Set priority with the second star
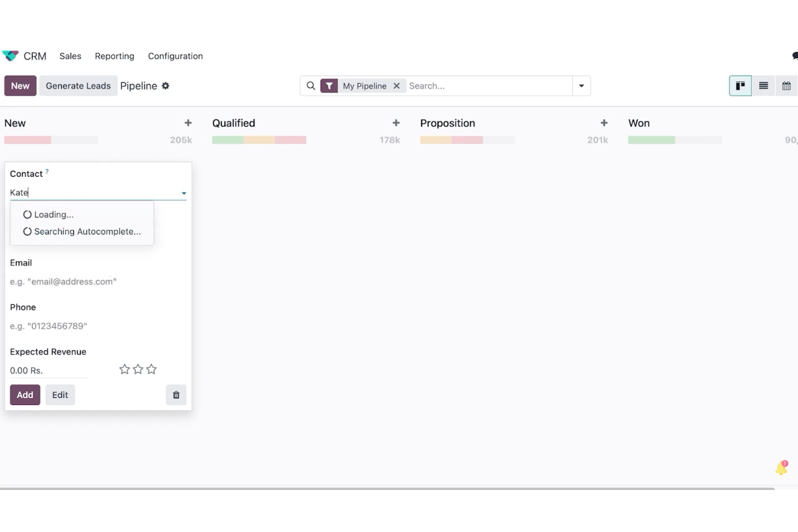Screen dimensions: 798x532 point(137,369)
